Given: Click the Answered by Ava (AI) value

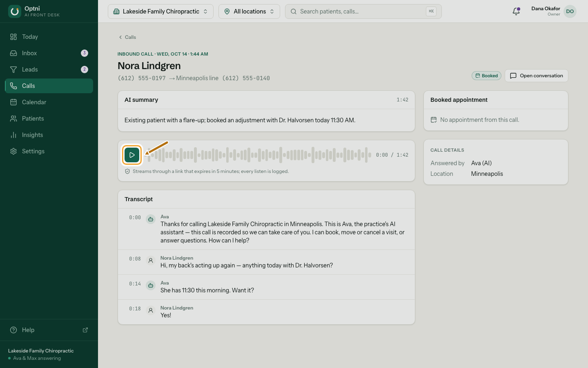Looking at the screenshot, I should (481, 163).
